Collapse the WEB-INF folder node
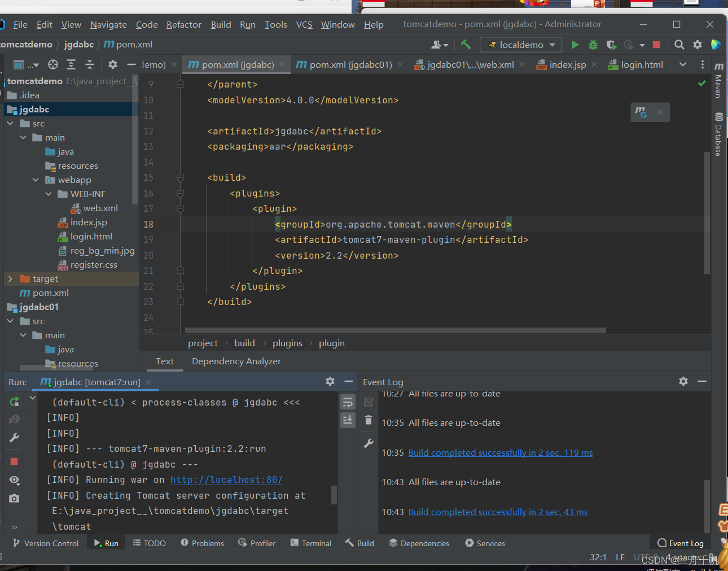Image resolution: width=728 pixels, height=571 pixels. (x=49, y=194)
